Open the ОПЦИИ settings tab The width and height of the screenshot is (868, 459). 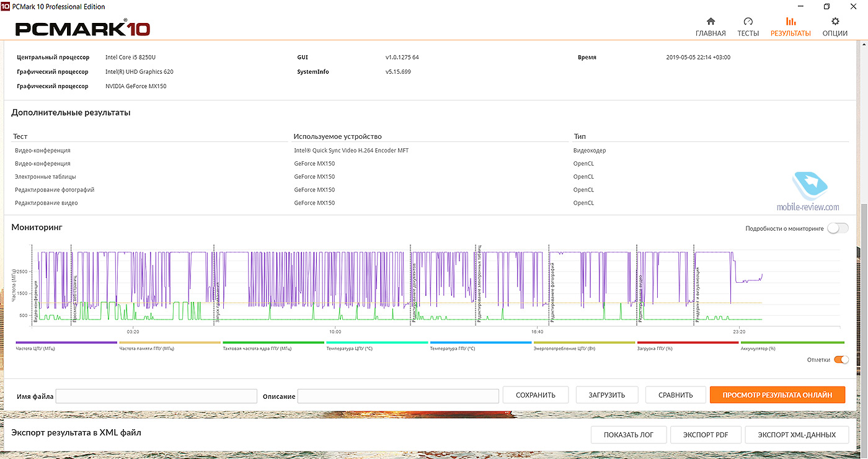tap(835, 27)
